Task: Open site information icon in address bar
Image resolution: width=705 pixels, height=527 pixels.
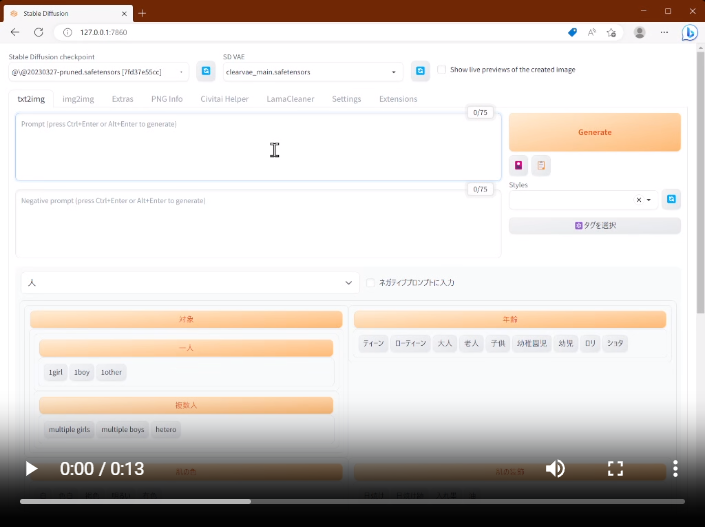Action: coord(67,32)
